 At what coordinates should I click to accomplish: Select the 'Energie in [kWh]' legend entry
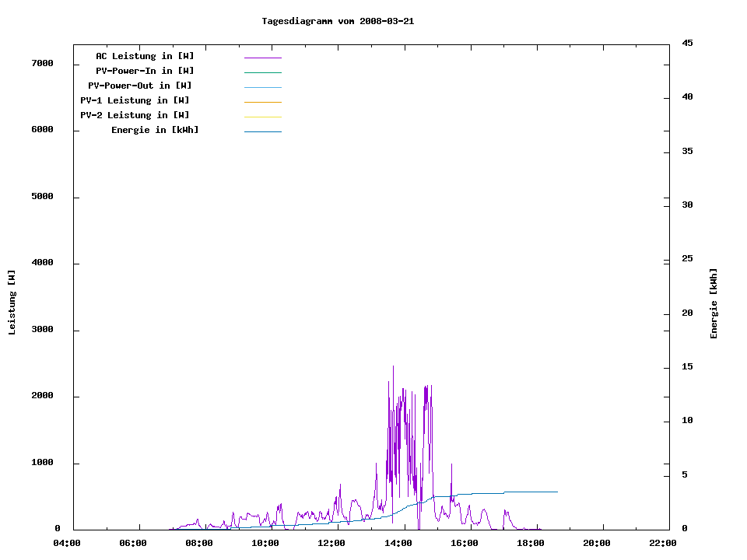[155, 130]
